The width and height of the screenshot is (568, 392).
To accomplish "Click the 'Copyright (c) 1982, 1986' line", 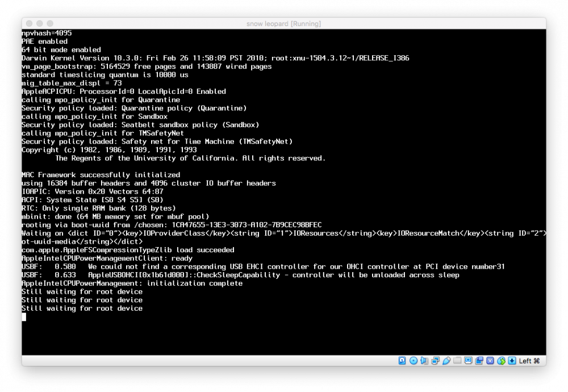I will 109,149.
